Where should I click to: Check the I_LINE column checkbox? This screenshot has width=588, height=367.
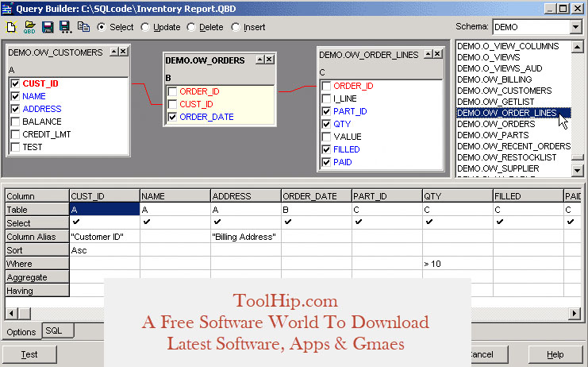(326, 99)
